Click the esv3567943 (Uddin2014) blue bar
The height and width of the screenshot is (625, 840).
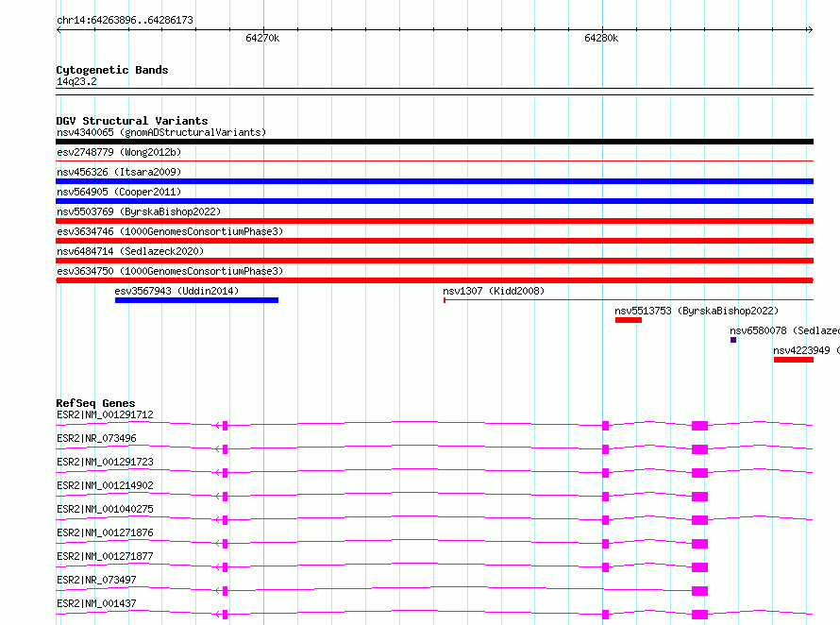pos(196,300)
